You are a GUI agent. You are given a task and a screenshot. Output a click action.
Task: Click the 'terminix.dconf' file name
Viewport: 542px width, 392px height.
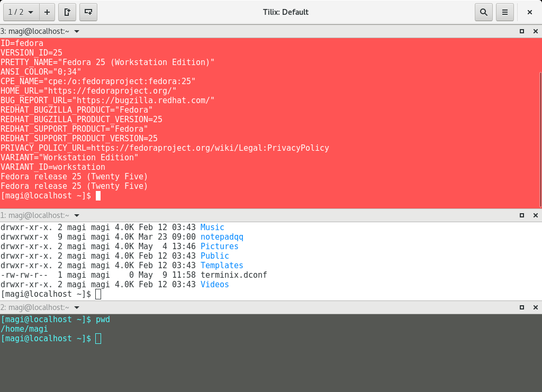pyautogui.click(x=234, y=275)
